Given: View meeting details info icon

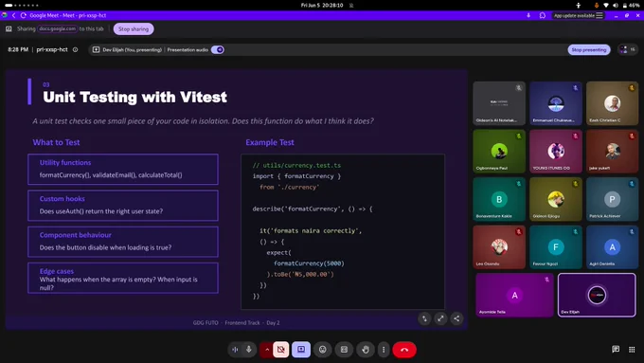Looking at the screenshot, I should click(75, 49).
